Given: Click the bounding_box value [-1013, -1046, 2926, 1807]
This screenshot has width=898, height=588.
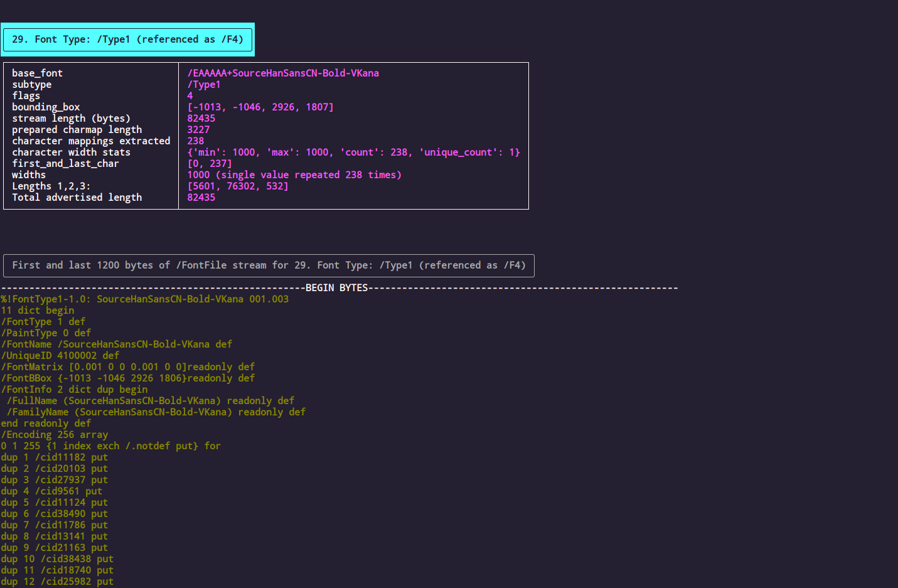Looking at the screenshot, I should point(261,107).
